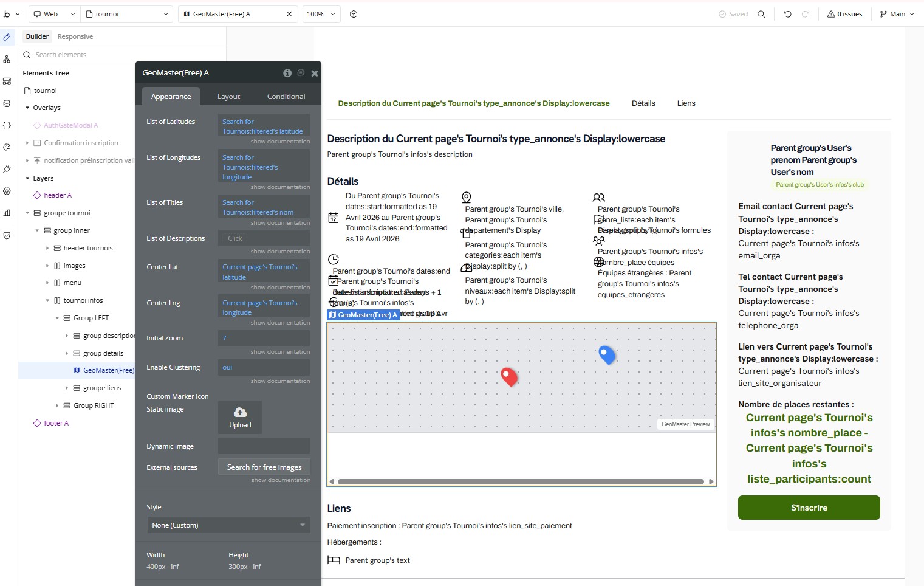Click the map horizontal scrollbar

click(x=521, y=481)
